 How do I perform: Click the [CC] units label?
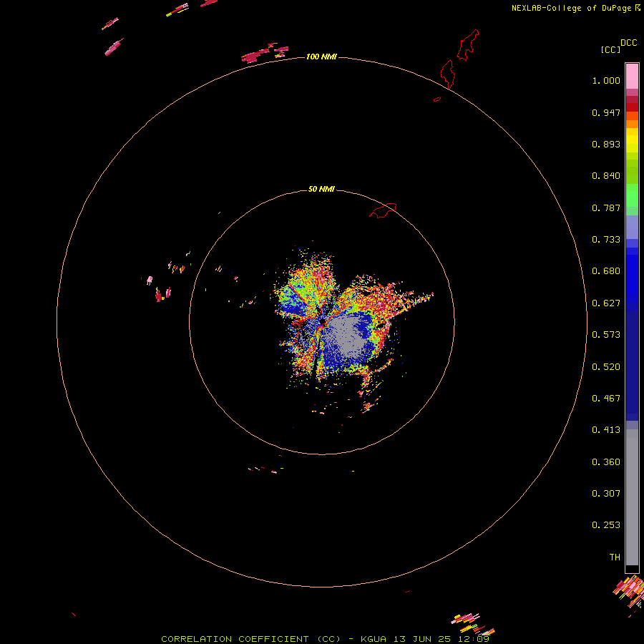610,49
